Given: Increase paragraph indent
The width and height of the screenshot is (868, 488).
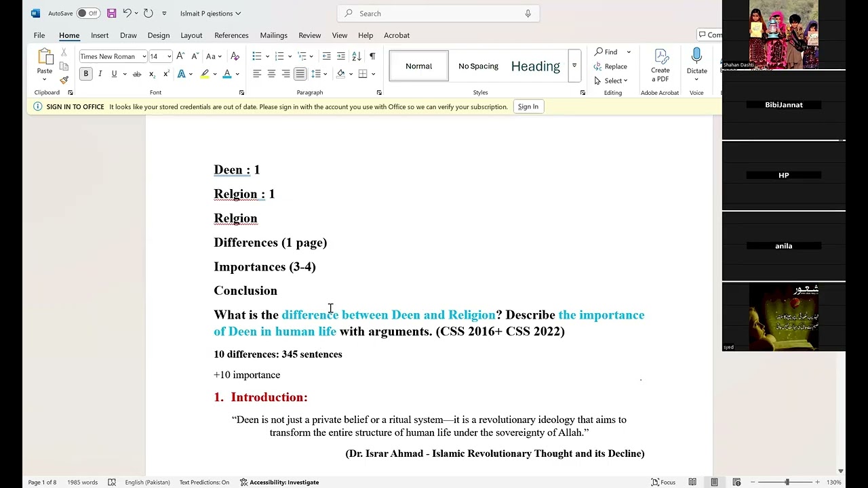Looking at the screenshot, I should pyautogui.click(x=341, y=56).
